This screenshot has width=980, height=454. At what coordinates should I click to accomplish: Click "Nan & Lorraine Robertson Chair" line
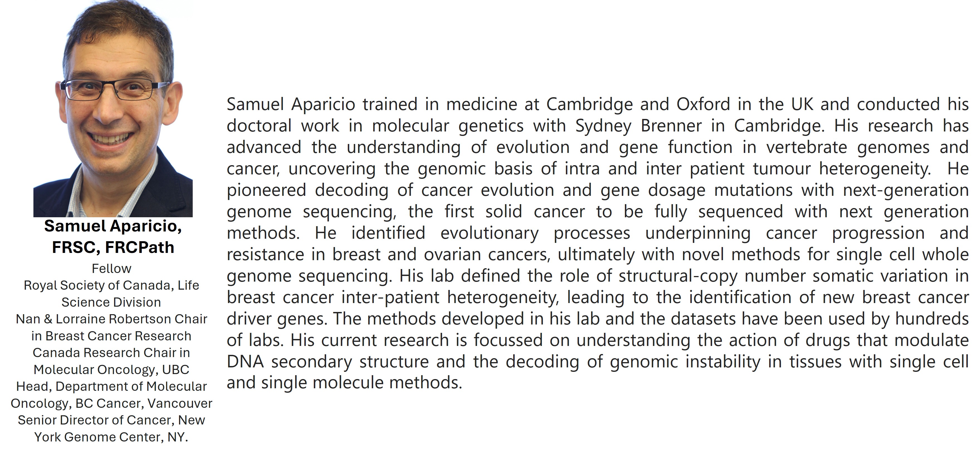coord(111,319)
